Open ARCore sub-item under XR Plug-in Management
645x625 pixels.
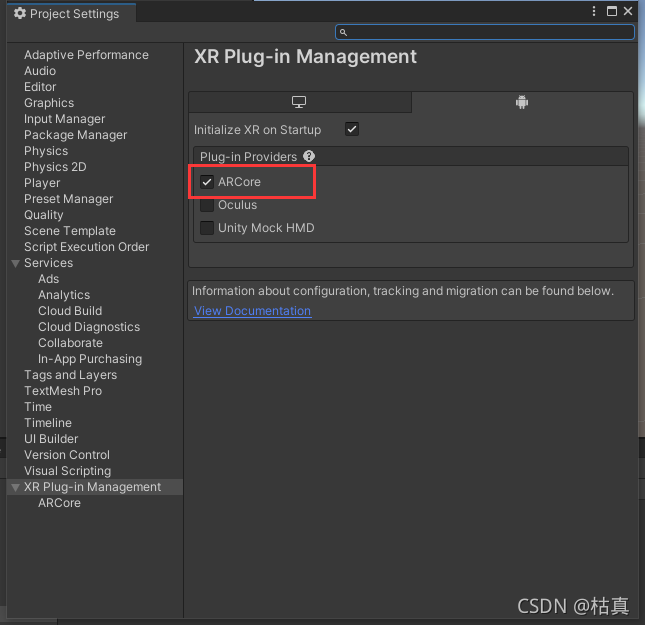pyautogui.click(x=59, y=503)
